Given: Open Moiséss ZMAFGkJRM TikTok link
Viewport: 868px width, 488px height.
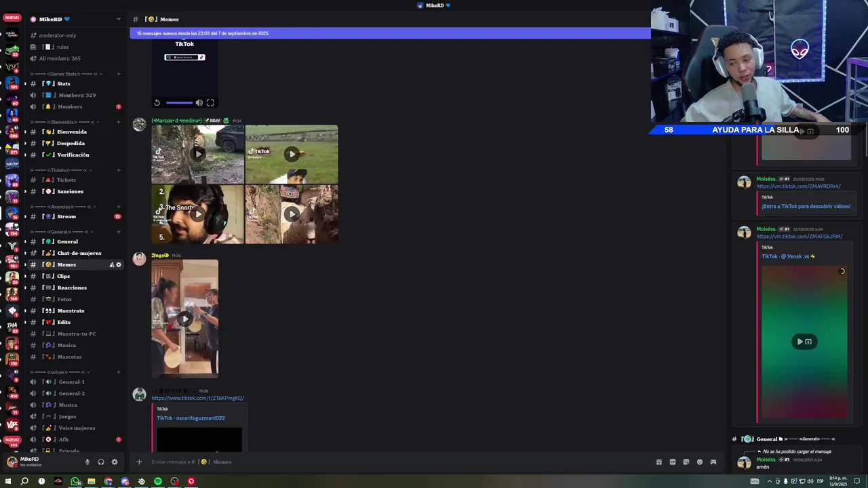Looking at the screenshot, I should point(800,237).
